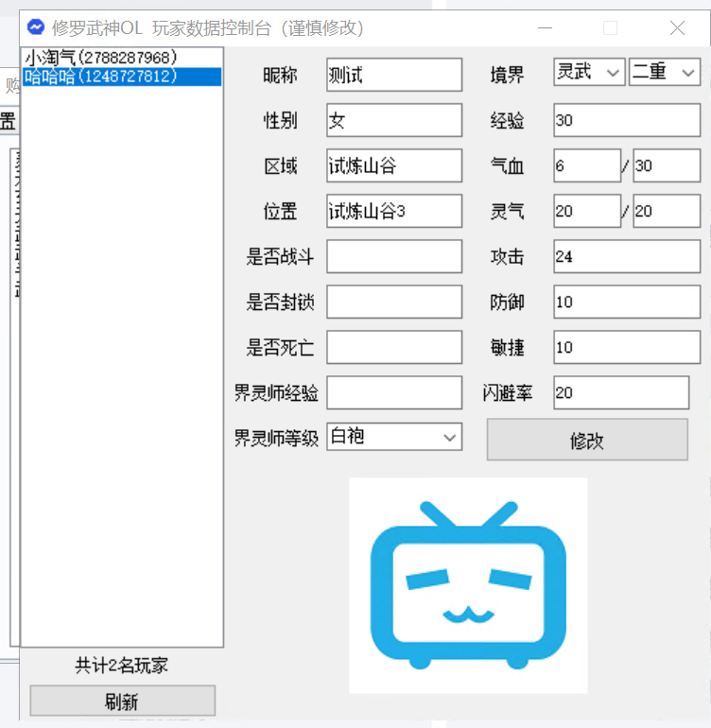711x728 pixels.
Task: Select player 哈哈哈 in the list
Action: click(100, 77)
